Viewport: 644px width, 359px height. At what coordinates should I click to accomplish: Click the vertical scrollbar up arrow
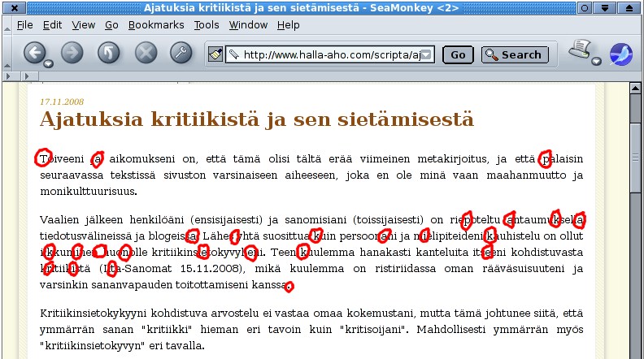point(635,88)
